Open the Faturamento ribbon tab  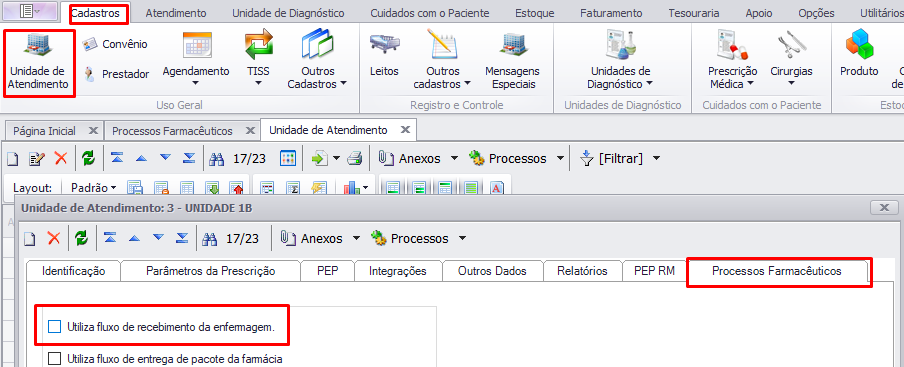611,13
